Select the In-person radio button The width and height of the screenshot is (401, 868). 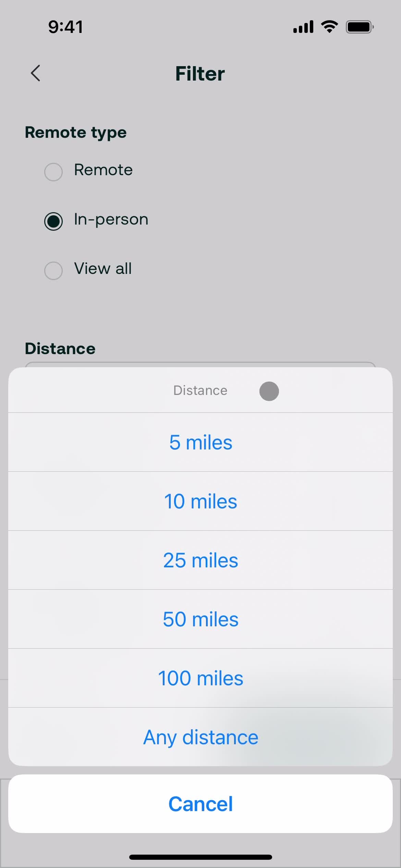tap(53, 221)
